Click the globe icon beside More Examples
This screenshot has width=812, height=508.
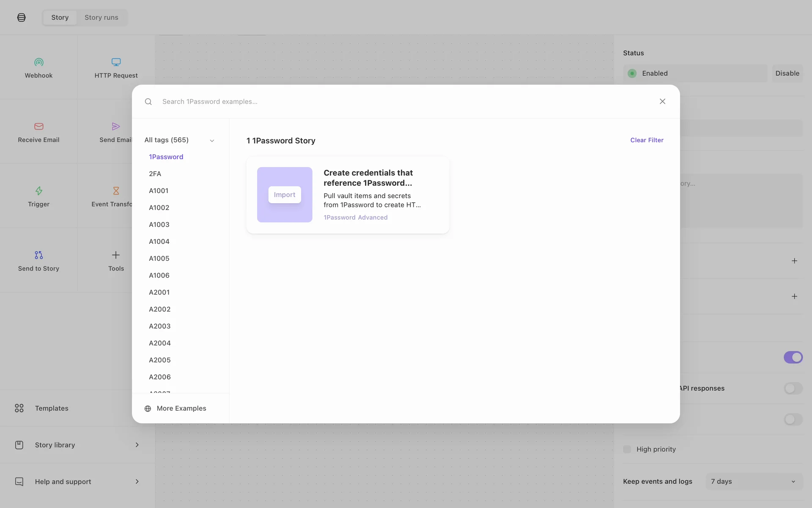coord(148,409)
